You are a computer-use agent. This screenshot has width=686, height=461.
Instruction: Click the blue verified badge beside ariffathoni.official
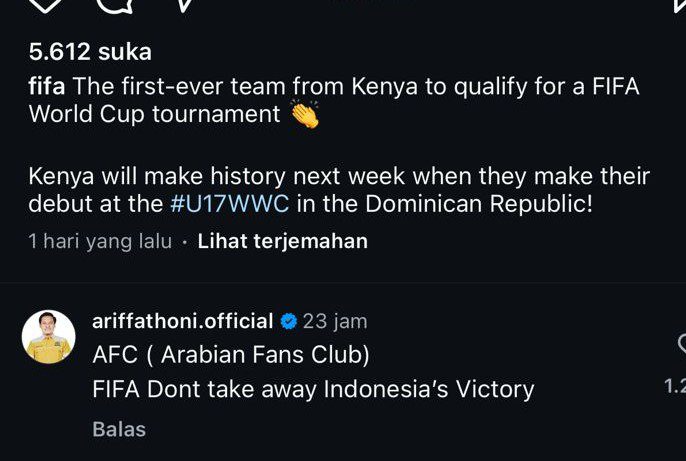point(288,322)
